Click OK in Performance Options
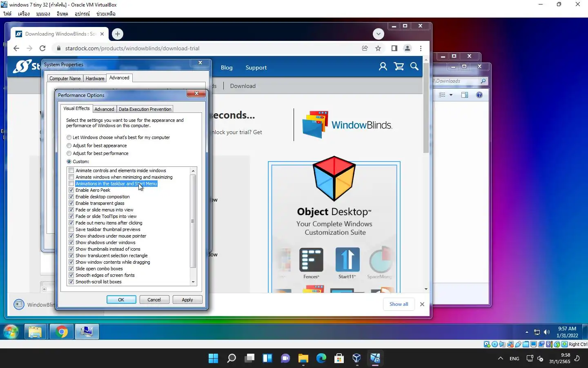This screenshot has height=368, width=588. (121, 300)
